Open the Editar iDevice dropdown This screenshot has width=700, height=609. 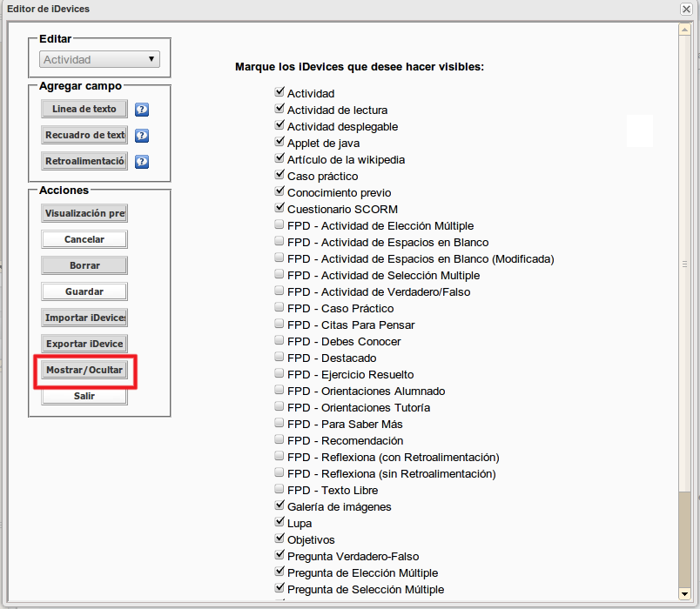99,59
